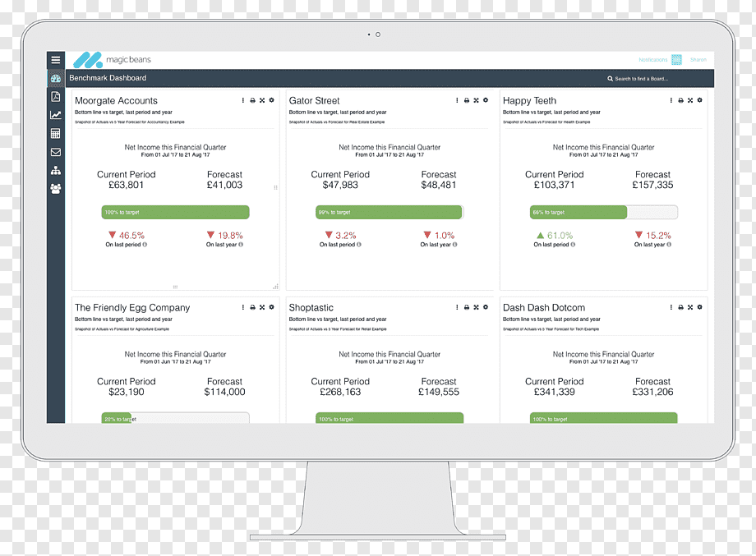The height and width of the screenshot is (556, 756).
Task: Open more options on Moorgate Accounts card
Action: pos(243,100)
